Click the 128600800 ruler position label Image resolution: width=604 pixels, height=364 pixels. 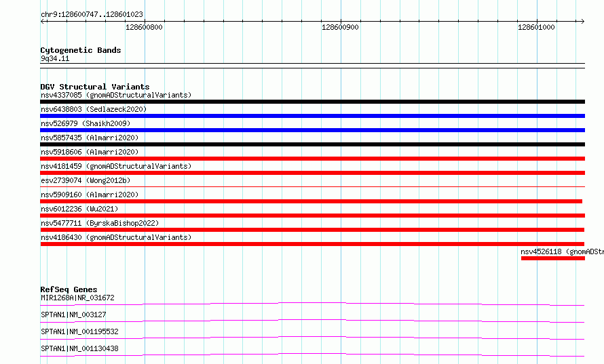(x=144, y=27)
